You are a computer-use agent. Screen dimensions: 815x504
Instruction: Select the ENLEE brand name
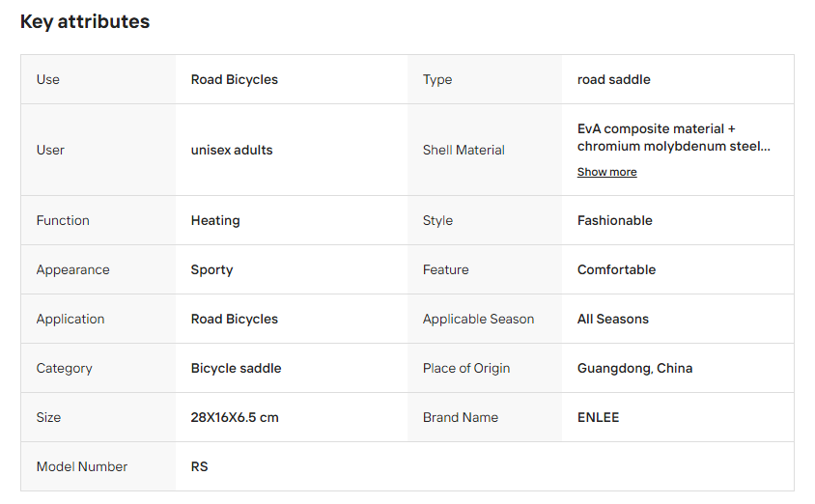coord(598,418)
